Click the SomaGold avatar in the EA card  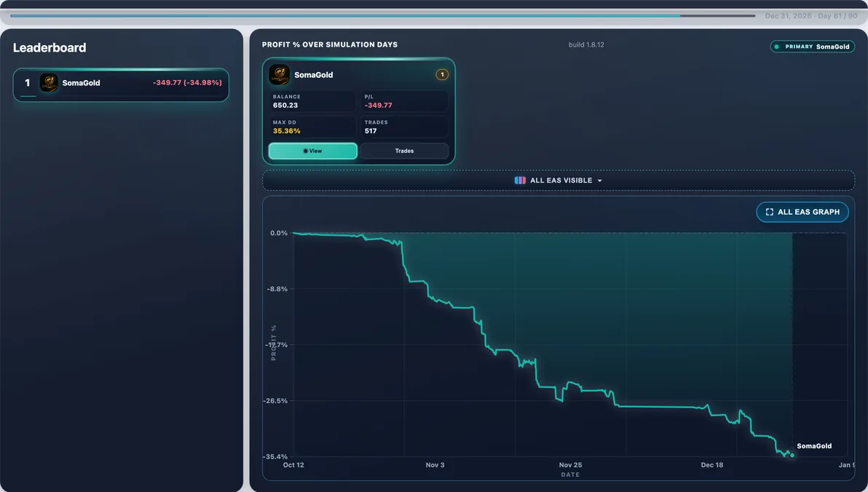pyautogui.click(x=279, y=75)
